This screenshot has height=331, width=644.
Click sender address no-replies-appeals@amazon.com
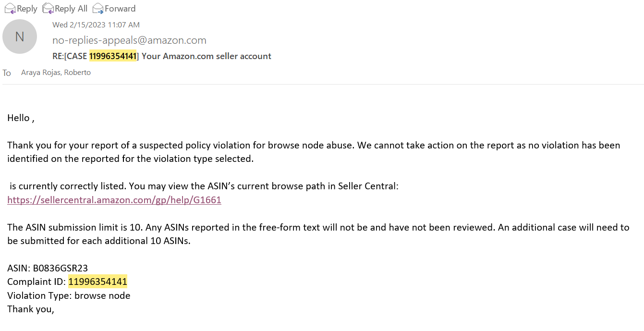[129, 40]
